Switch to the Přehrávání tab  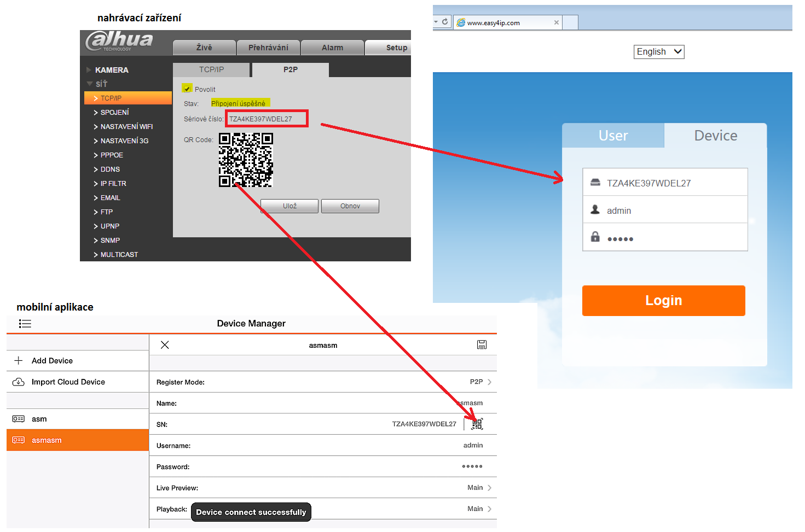click(268, 48)
